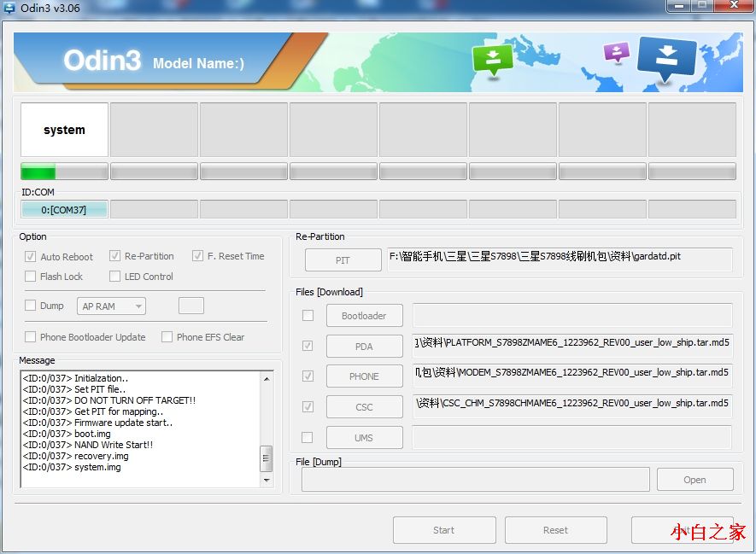
Task: Click the Reset button
Action: pos(556,530)
